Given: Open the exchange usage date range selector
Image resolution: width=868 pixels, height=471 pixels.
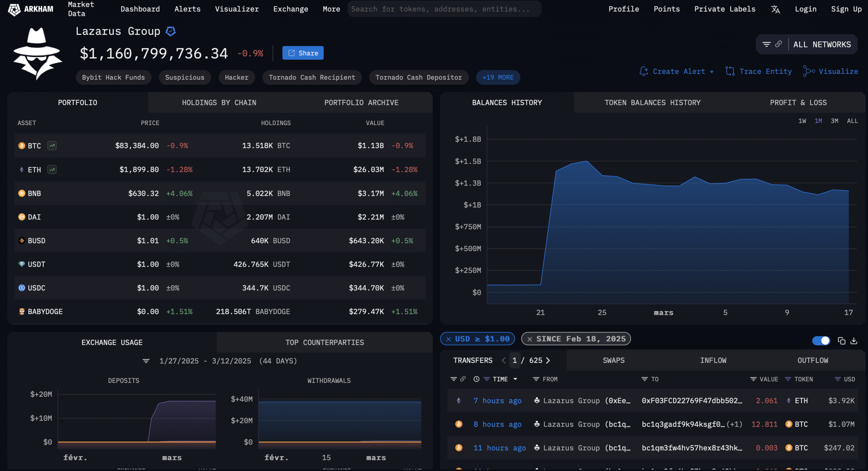Looking at the screenshot, I should (228, 361).
